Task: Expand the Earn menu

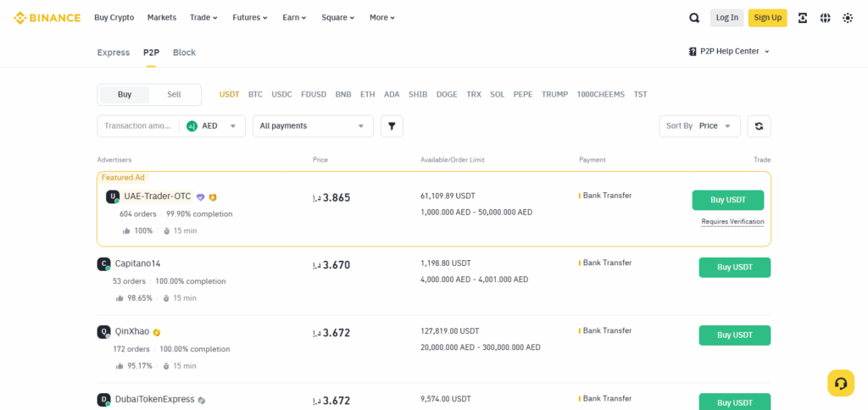Action: (294, 18)
